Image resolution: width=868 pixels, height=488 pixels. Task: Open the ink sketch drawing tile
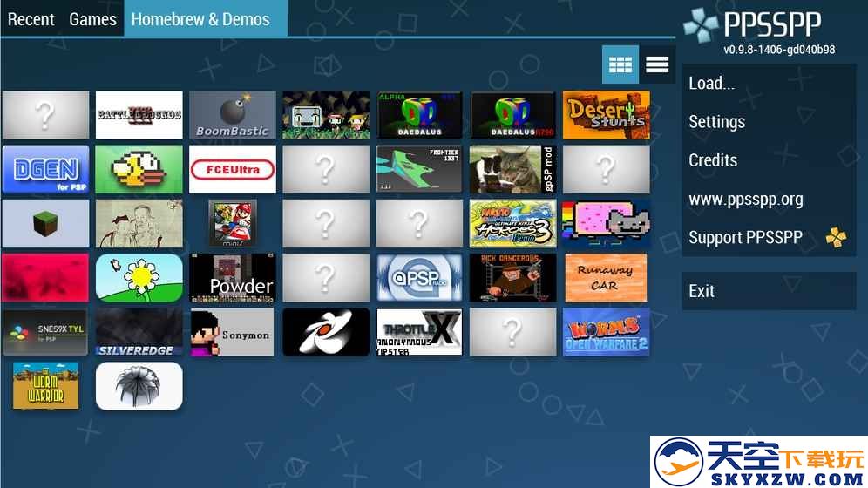[139, 224]
